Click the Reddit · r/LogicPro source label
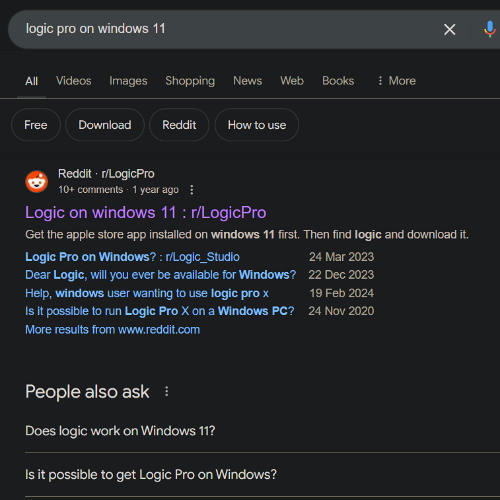Screen dimensions: 500x500 pos(106,174)
